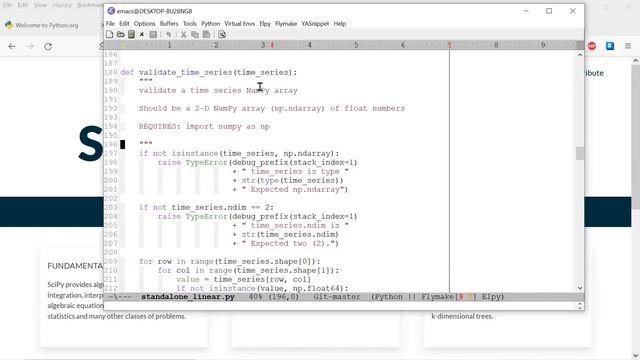The height and width of the screenshot is (360, 640).
Task: Click the 'Expected two (2).' string line
Action: pyautogui.click(x=285, y=243)
